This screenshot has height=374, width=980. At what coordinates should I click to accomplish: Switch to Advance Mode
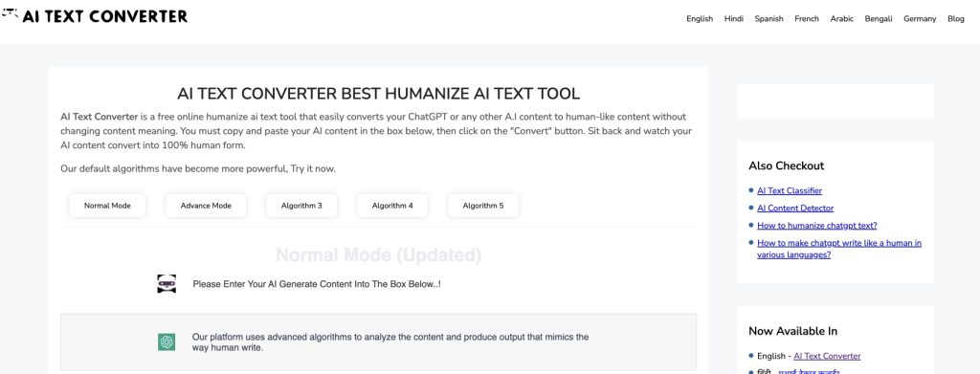pyautogui.click(x=206, y=206)
